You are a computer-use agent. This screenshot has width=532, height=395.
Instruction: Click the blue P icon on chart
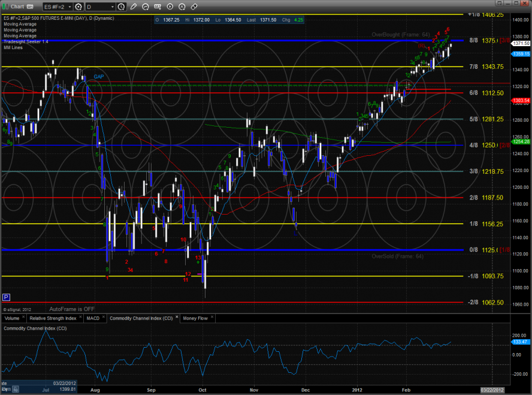[x=7, y=297]
